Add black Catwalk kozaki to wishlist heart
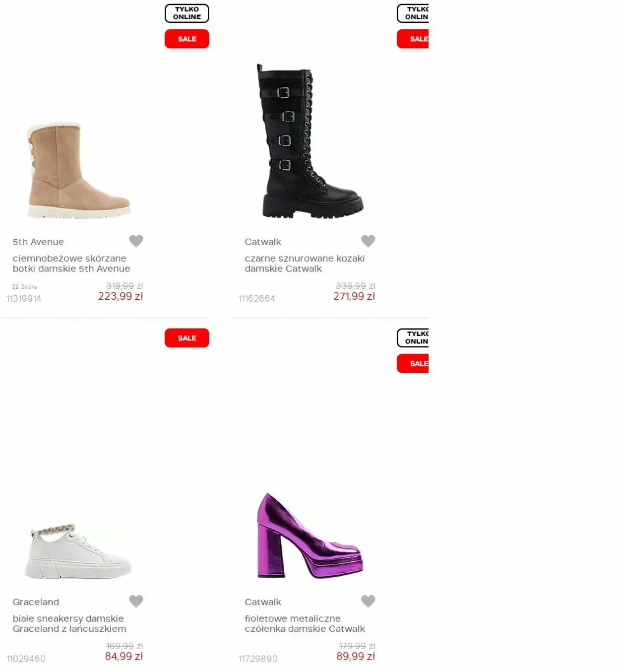The height and width of the screenshot is (672, 620). 368,241
